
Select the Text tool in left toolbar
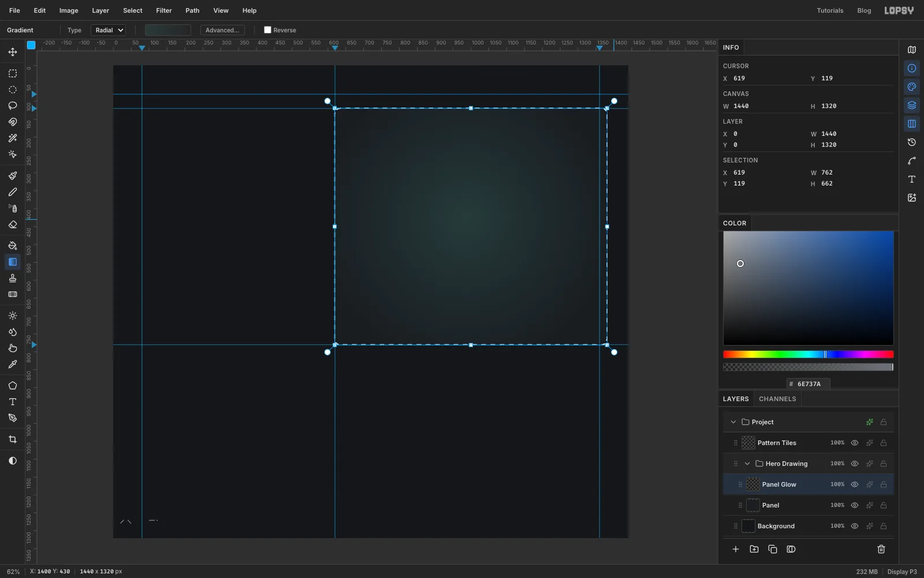pos(13,402)
